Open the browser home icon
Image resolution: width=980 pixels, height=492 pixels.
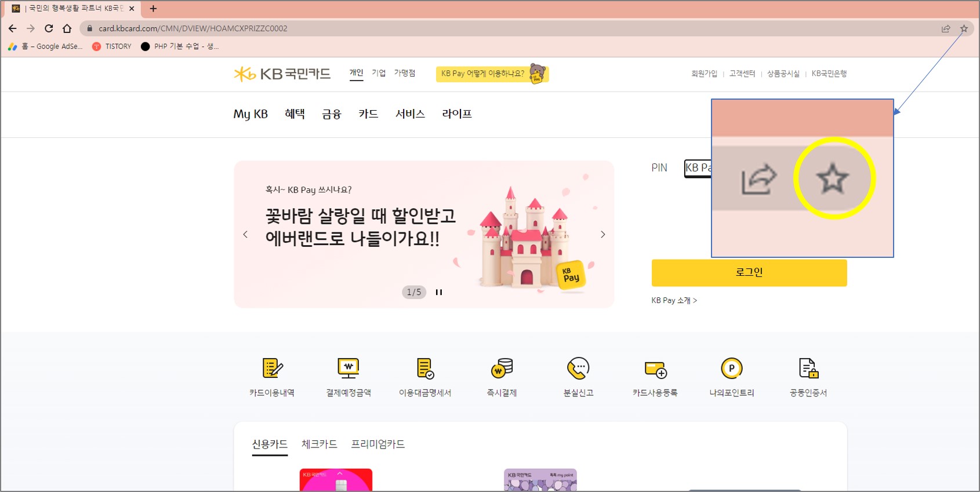(x=67, y=28)
